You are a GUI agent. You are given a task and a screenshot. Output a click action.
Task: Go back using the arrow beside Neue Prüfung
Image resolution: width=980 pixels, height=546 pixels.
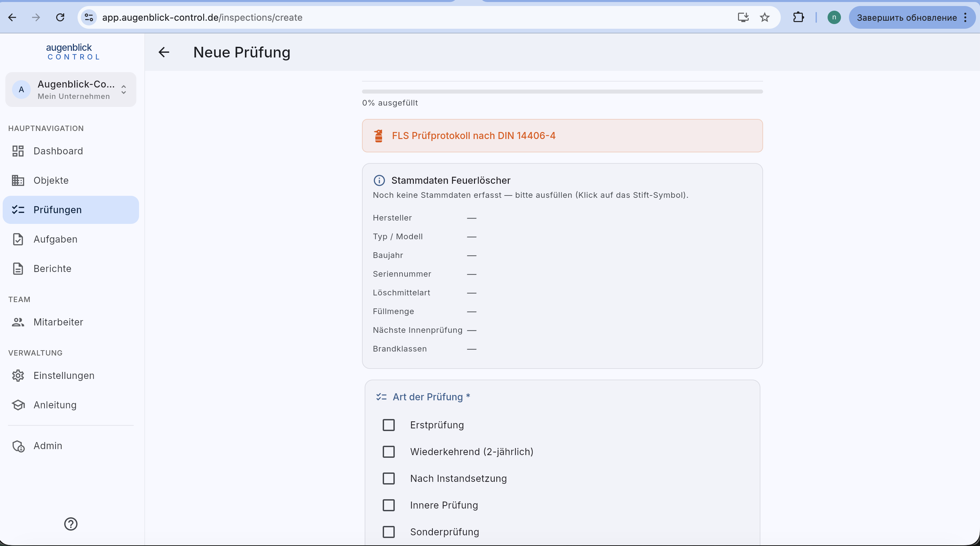pos(164,52)
